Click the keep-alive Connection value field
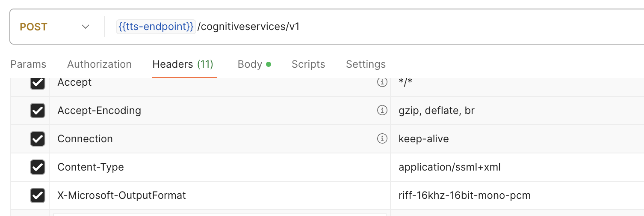The height and width of the screenshot is (216, 644). 423,139
